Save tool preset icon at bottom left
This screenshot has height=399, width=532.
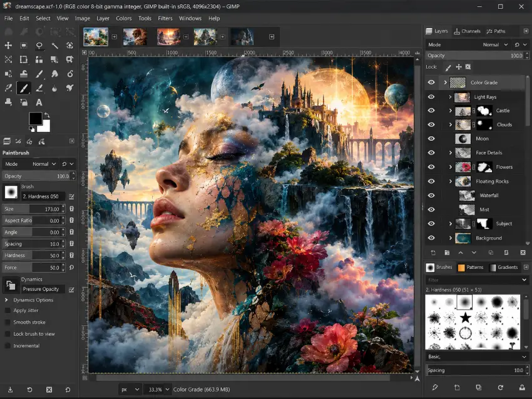(x=10, y=390)
